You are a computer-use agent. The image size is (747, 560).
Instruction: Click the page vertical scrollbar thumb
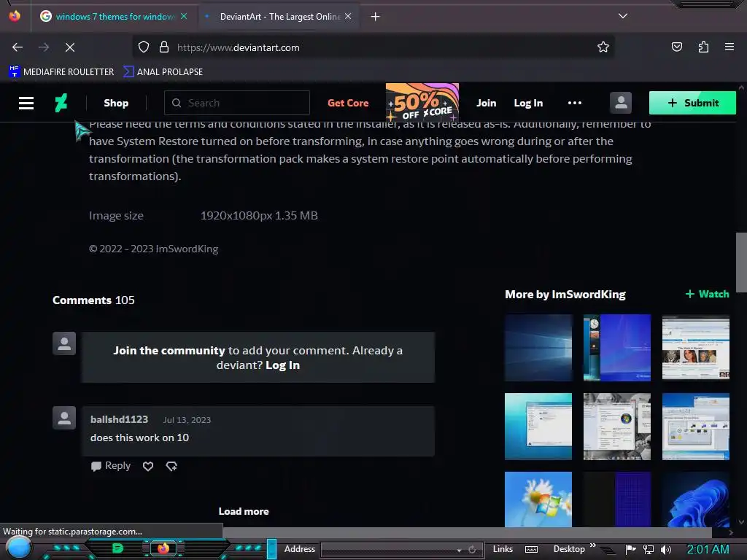pyautogui.click(x=741, y=262)
